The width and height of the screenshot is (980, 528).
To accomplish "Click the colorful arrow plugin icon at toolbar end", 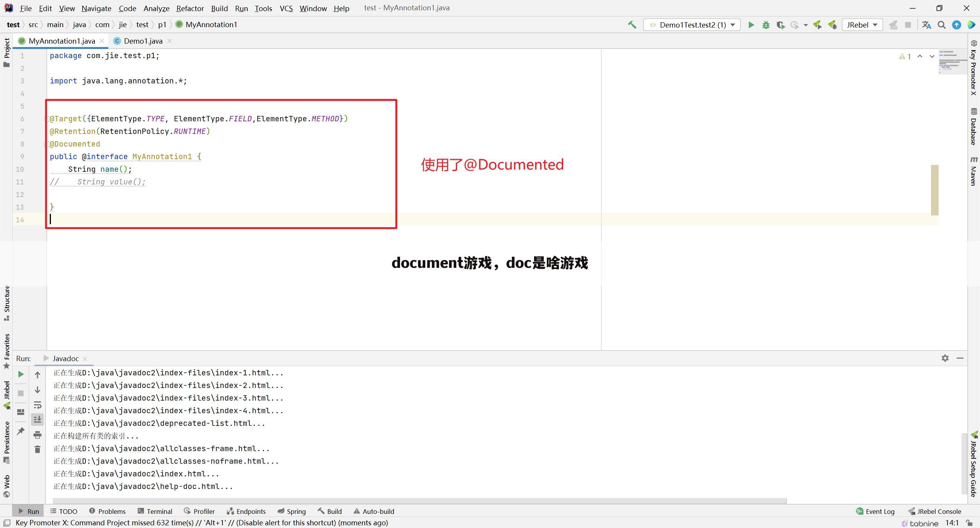I will [971, 25].
